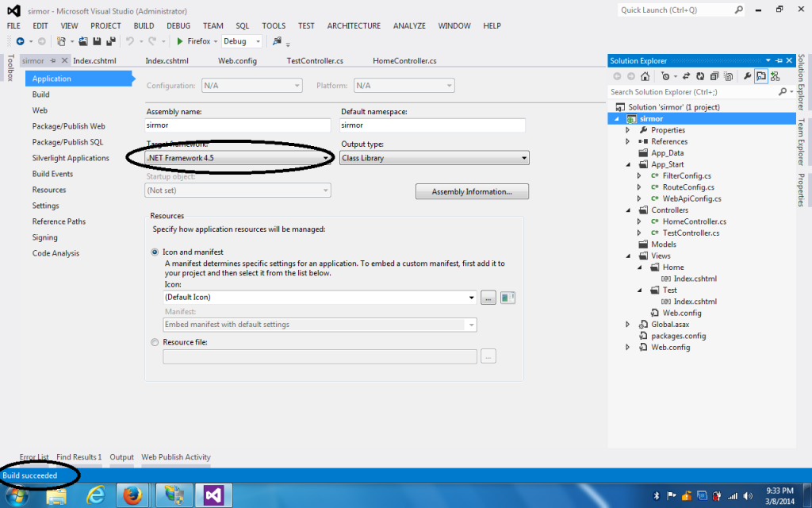Collapse the Controllers folder
The width and height of the screenshot is (812, 508).
pyautogui.click(x=628, y=210)
